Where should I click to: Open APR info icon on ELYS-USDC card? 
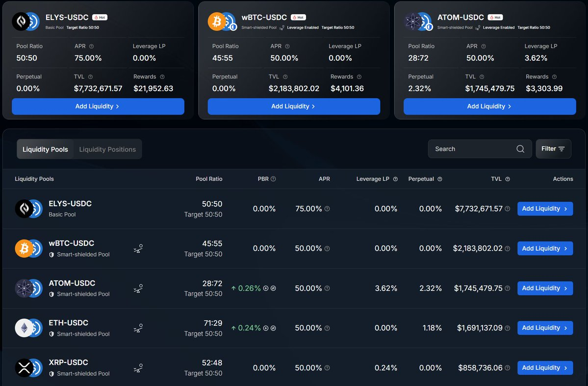[92, 47]
